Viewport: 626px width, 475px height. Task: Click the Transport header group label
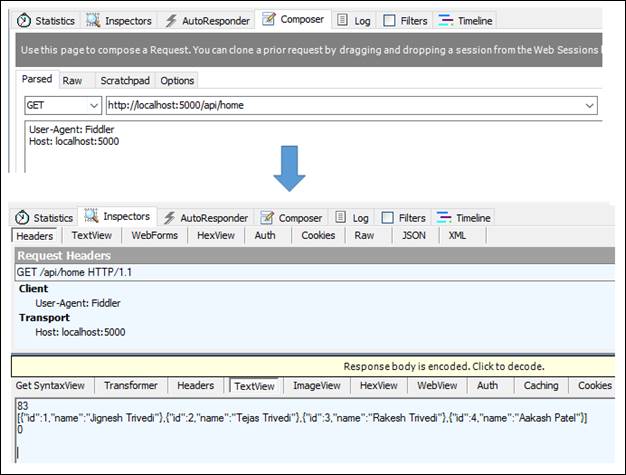coord(44,318)
